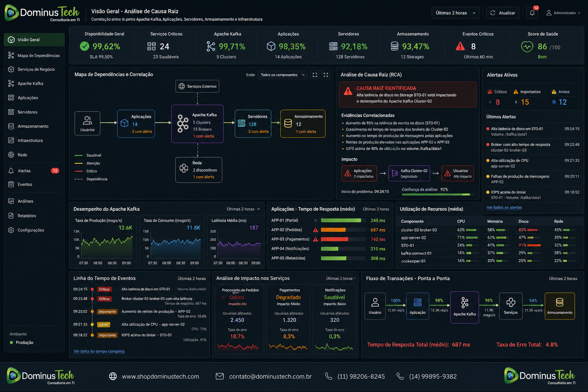
Task: Expand the Importantes alerts count chevron
Action: 516,102
